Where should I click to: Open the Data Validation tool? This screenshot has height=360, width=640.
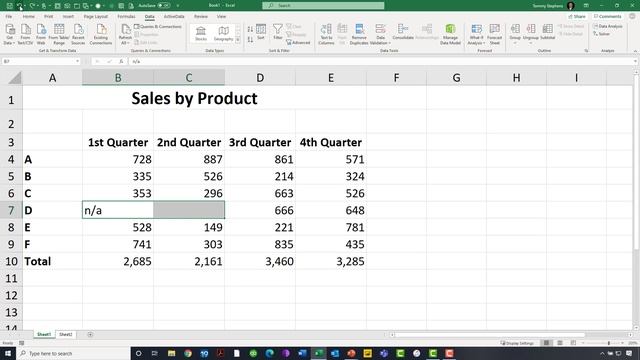click(380, 34)
